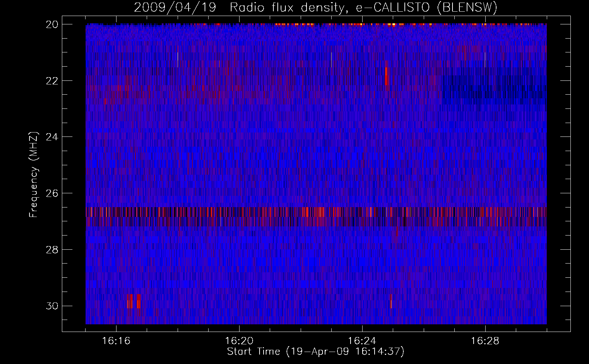Click the y-axis tick label '24'

point(52,137)
